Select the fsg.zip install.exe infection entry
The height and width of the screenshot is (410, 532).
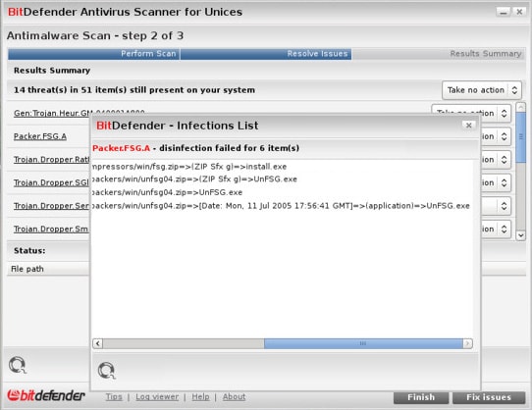189,167
